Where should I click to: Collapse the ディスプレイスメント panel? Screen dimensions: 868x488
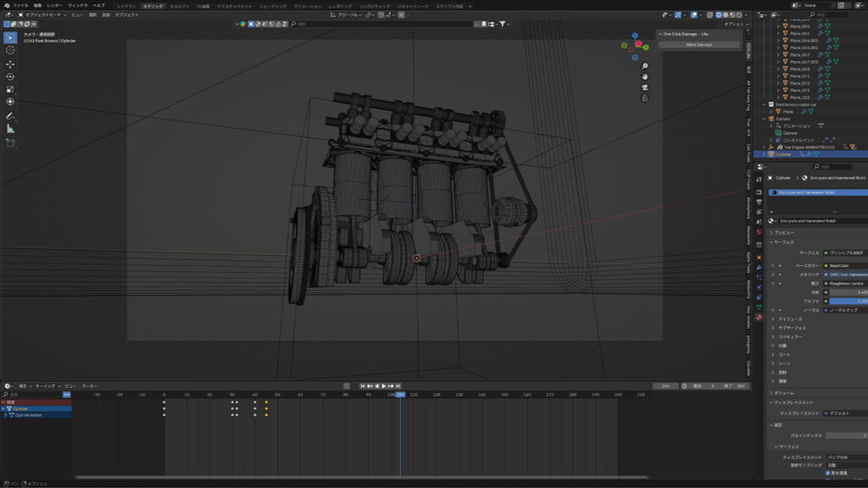[791, 402]
